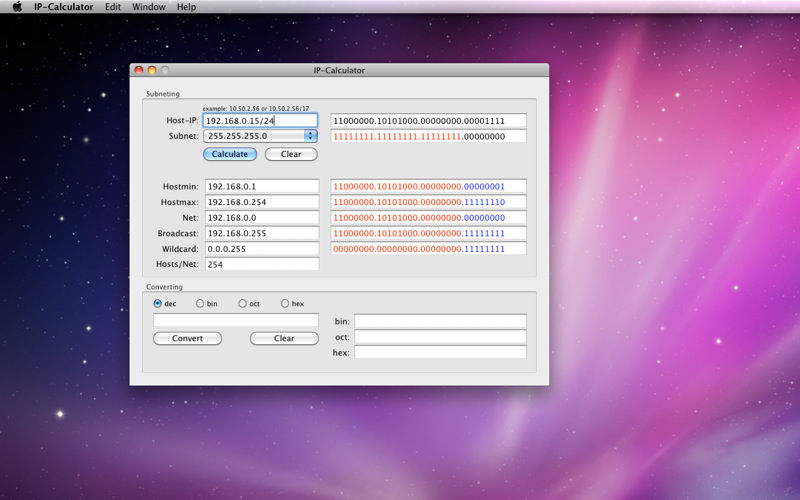Click the Calculate button
800x500 pixels.
[230, 154]
